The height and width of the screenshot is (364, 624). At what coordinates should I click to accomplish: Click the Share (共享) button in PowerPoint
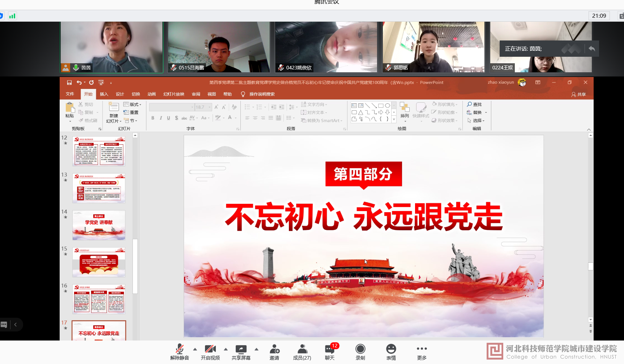[578, 94]
